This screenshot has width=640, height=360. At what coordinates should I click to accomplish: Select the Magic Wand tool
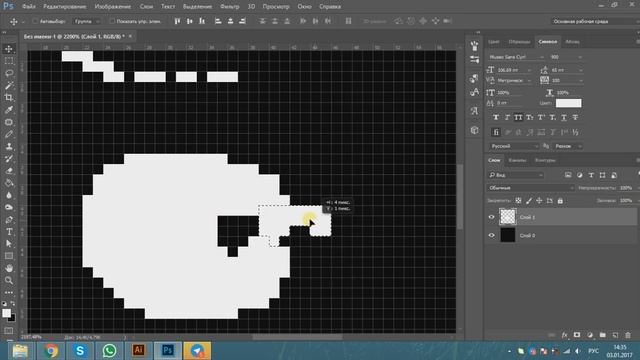pos(9,85)
